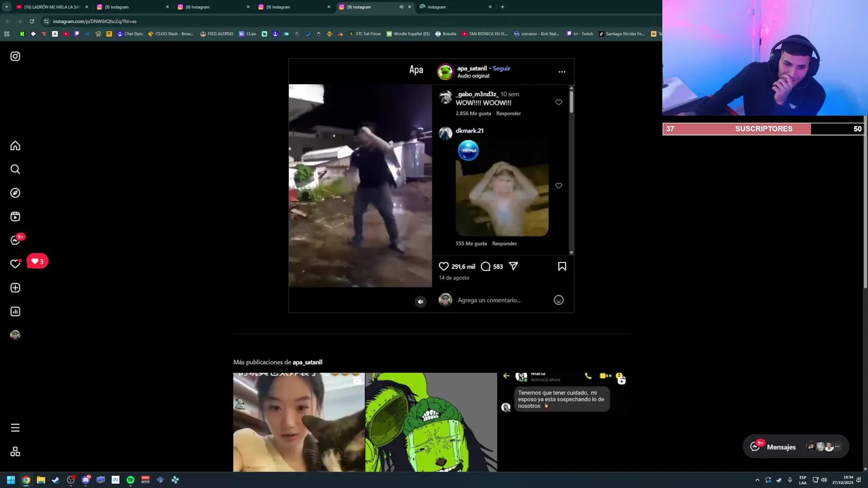Open Reels icon in sidebar
Image resolution: width=868 pixels, height=488 pixels.
[15, 217]
